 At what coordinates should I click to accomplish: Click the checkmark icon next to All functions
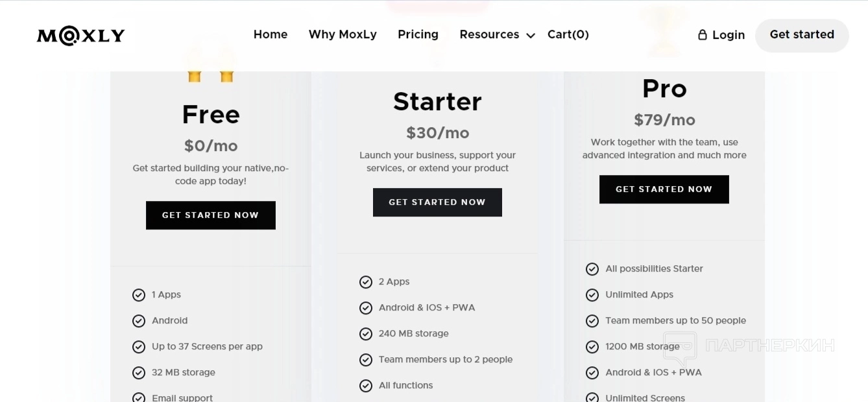pos(366,386)
